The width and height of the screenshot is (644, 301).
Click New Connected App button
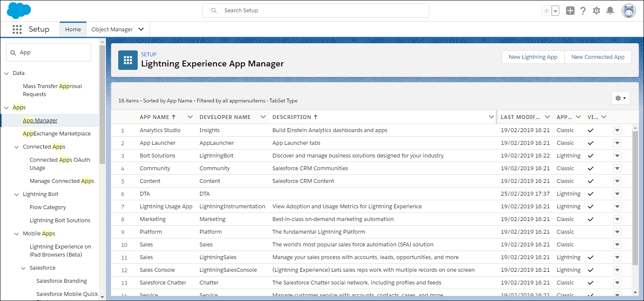click(x=598, y=57)
